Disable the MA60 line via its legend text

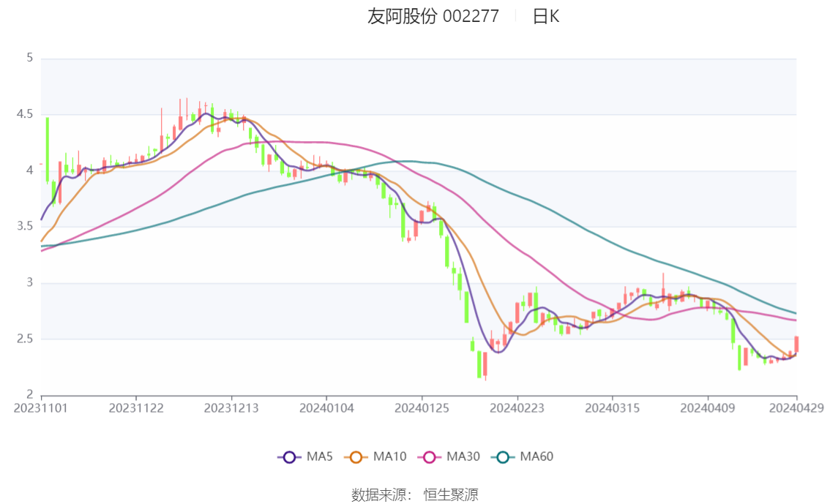(x=536, y=457)
